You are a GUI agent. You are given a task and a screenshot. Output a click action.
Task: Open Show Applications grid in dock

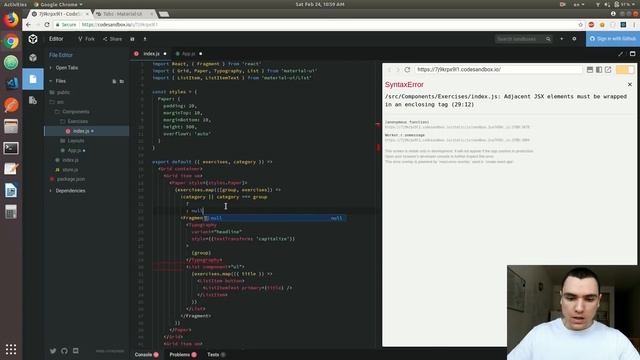point(11,349)
